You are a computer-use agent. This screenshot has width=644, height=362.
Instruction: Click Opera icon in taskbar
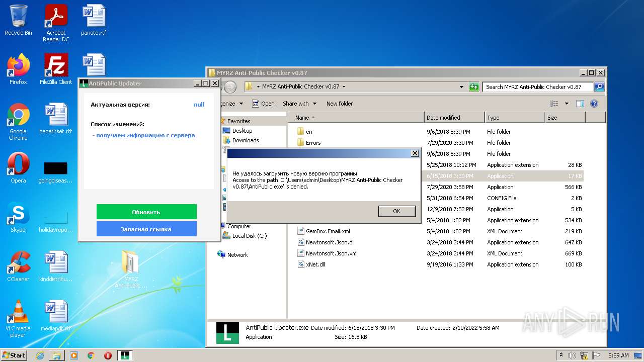(x=108, y=355)
